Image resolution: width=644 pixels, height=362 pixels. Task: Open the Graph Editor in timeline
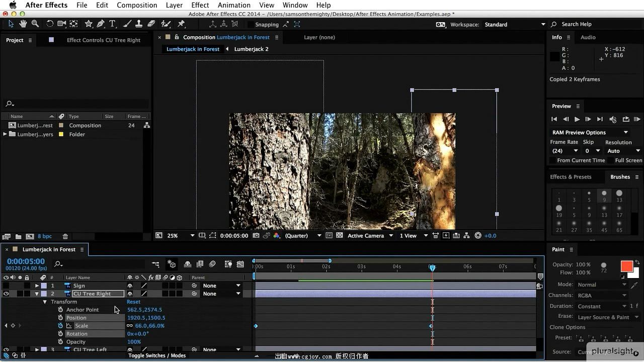[x=240, y=264]
